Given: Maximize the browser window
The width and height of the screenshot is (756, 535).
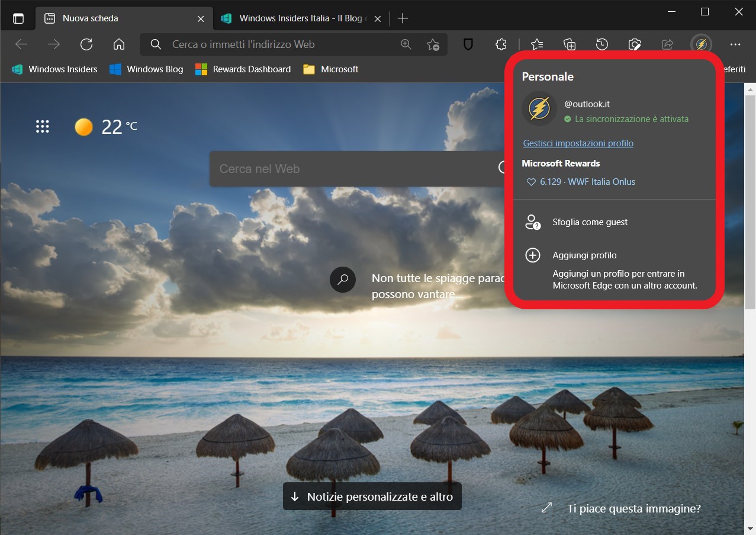Looking at the screenshot, I should coord(704,11).
